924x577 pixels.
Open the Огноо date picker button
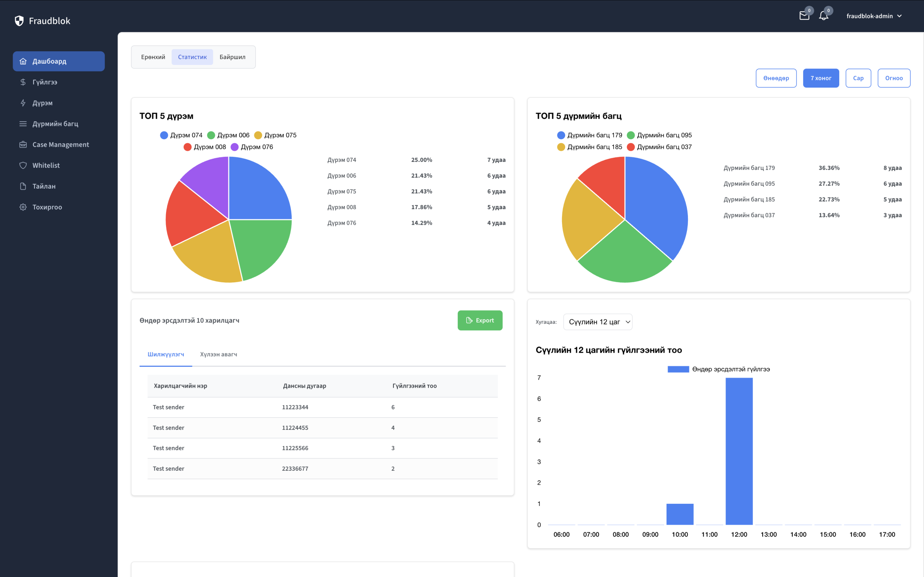pos(893,78)
